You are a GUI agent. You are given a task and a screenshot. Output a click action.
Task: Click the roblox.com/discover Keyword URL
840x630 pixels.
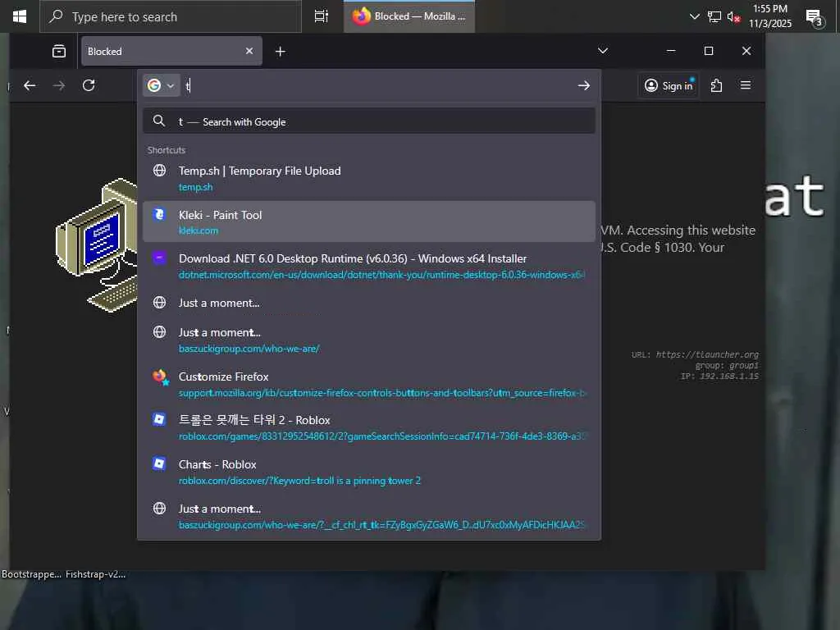pos(299,481)
